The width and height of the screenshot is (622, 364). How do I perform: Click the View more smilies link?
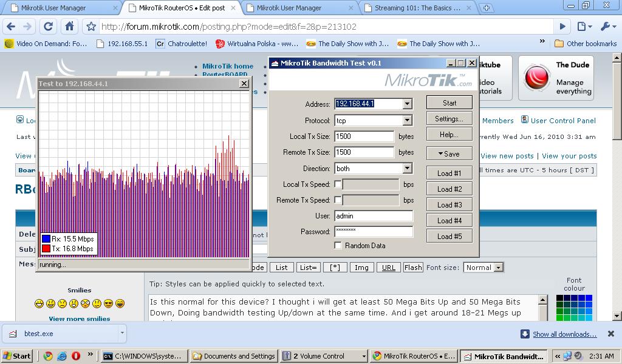pos(80,318)
